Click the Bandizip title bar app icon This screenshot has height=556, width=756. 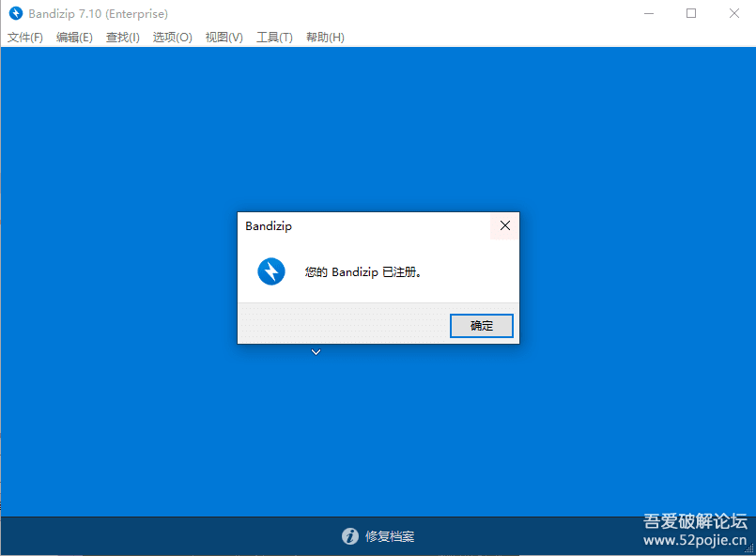(x=16, y=13)
